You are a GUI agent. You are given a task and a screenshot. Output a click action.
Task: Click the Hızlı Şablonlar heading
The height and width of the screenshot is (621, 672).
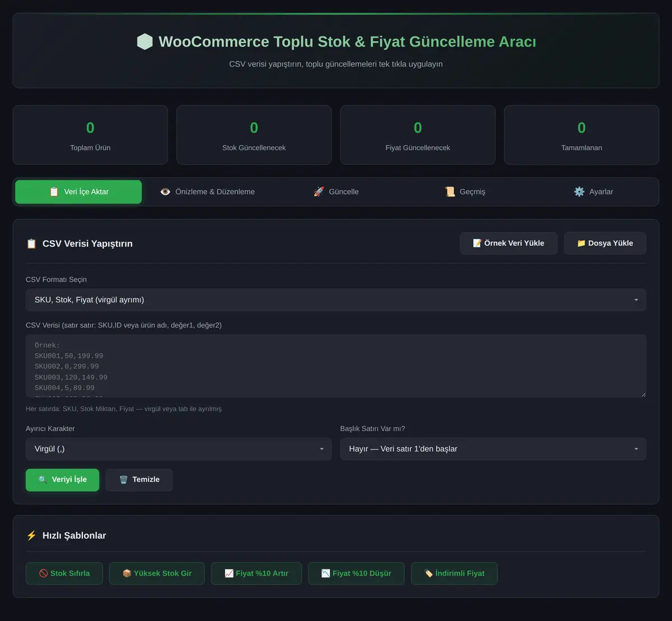tap(74, 535)
